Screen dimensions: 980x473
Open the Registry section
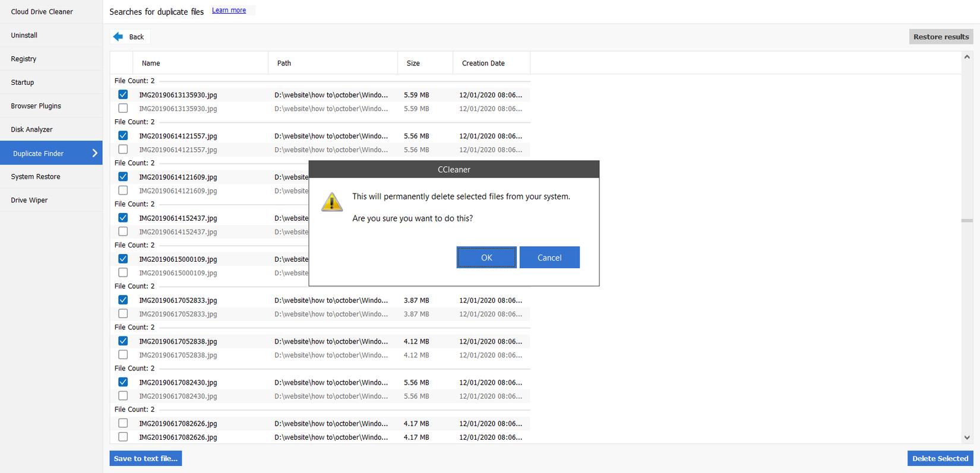(x=24, y=59)
